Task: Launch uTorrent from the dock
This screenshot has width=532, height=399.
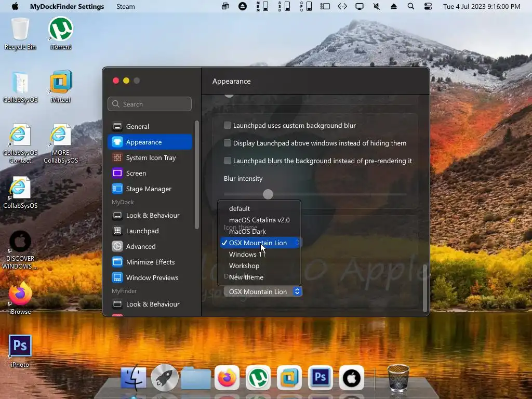Action: (x=258, y=378)
